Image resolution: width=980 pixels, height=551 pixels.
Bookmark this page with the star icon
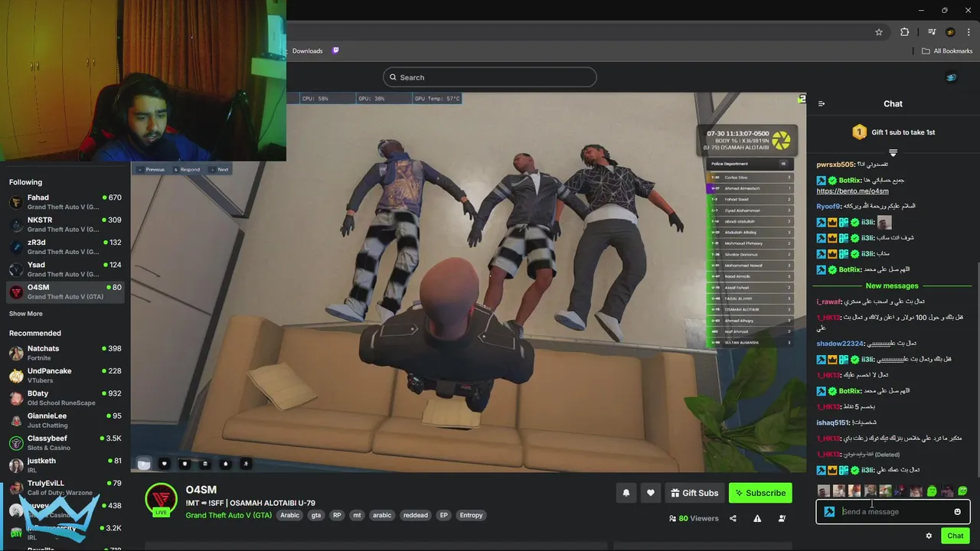[x=879, y=32]
